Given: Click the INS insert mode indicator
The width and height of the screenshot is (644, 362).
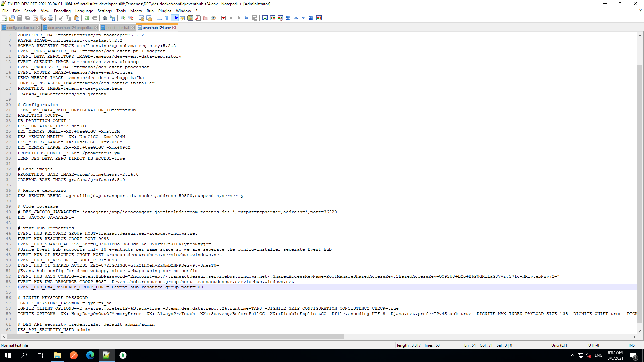Looking at the screenshot, I should 632,345.
